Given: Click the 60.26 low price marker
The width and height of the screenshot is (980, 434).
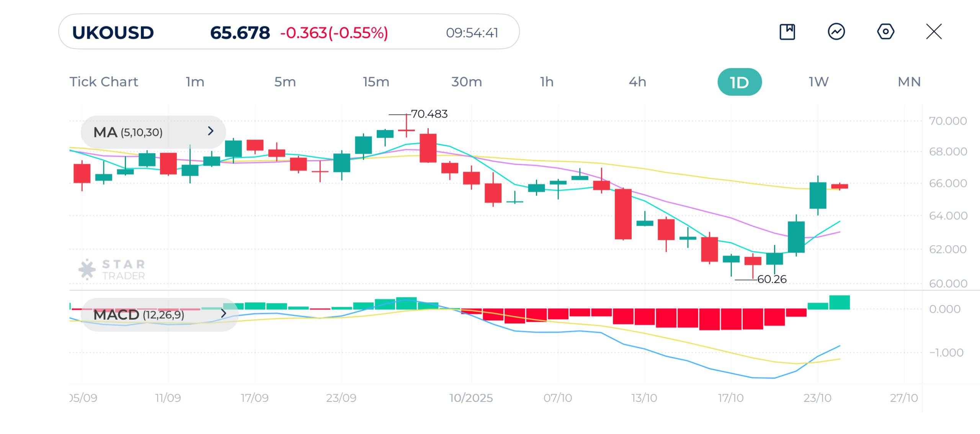Looking at the screenshot, I should point(772,279).
